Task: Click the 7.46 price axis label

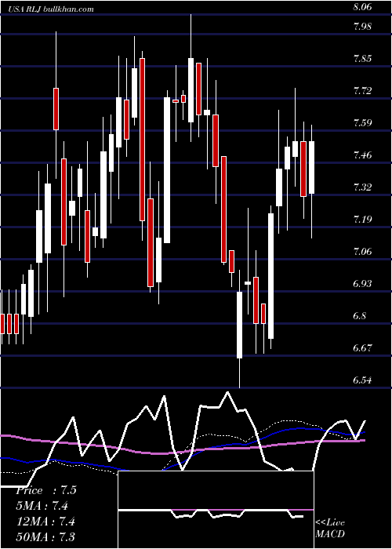Action: coord(362,155)
